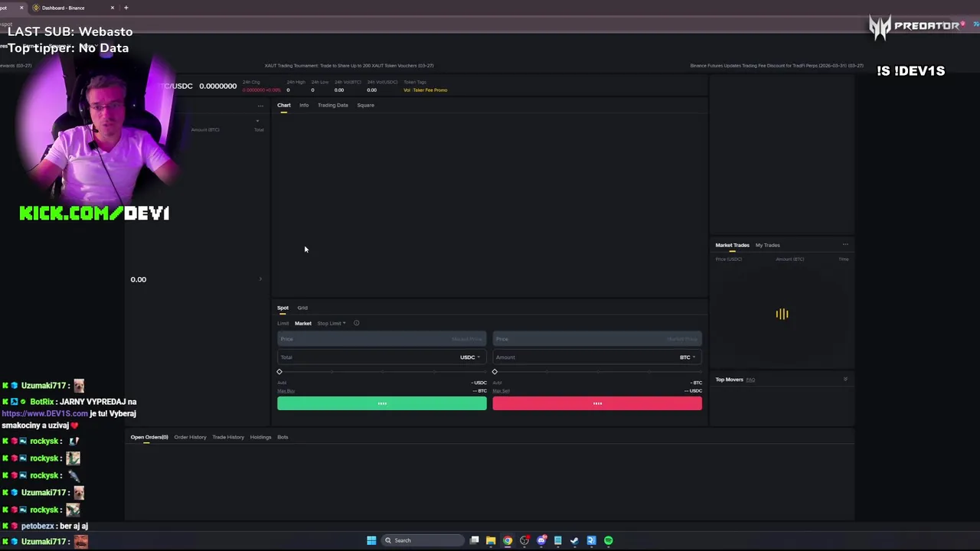Click the sell amount slider handle
The width and height of the screenshot is (980, 551).
(x=495, y=372)
